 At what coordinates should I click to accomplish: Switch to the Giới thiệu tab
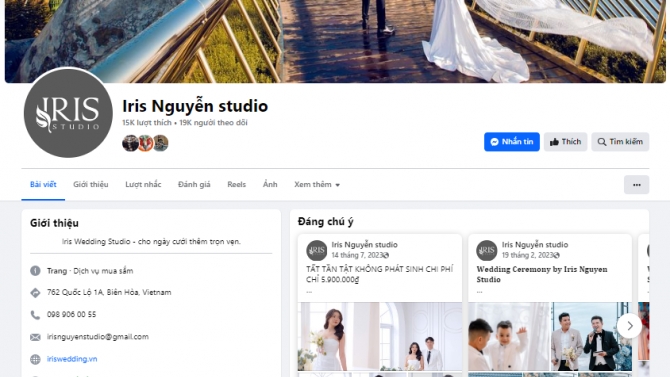coord(91,185)
